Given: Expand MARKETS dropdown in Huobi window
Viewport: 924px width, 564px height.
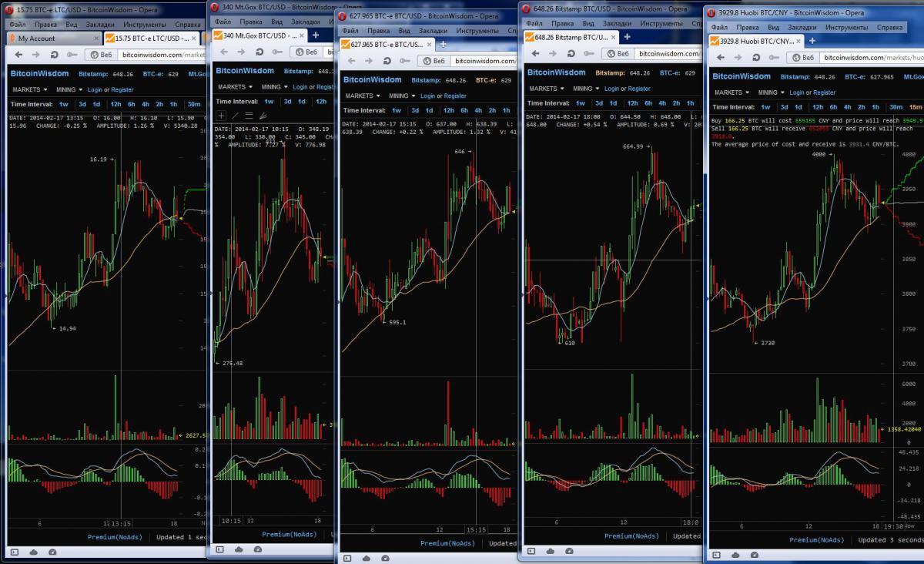Looking at the screenshot, I should [x=731, y=92].
